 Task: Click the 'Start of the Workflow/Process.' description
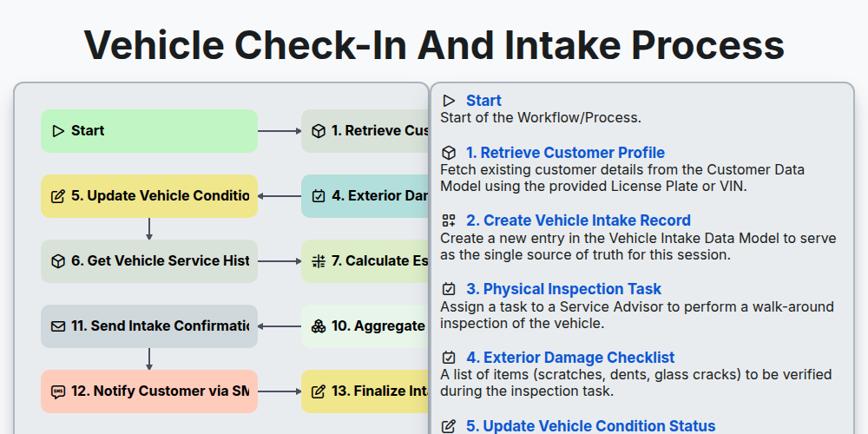pos(541,118)
